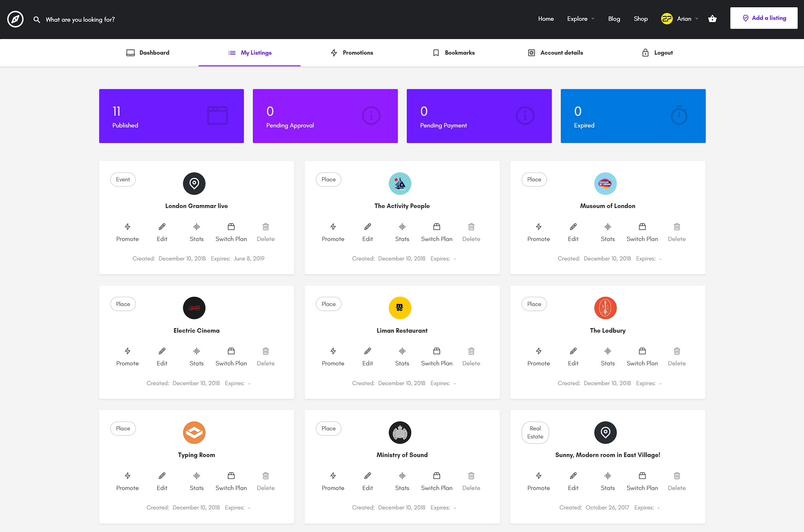Image resolution: width=804 pixels, height=532 pixels.
Task: Open the Blog link in header
Action: click(614, 19)
